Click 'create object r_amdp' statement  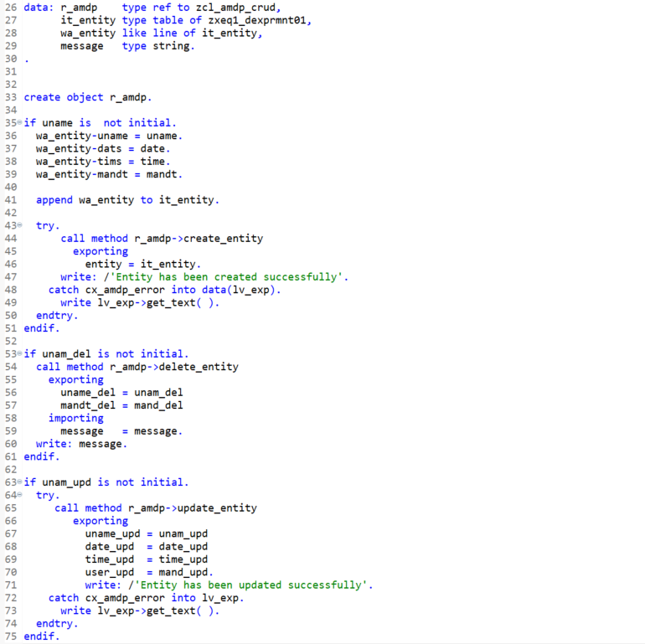pos(88,97)
